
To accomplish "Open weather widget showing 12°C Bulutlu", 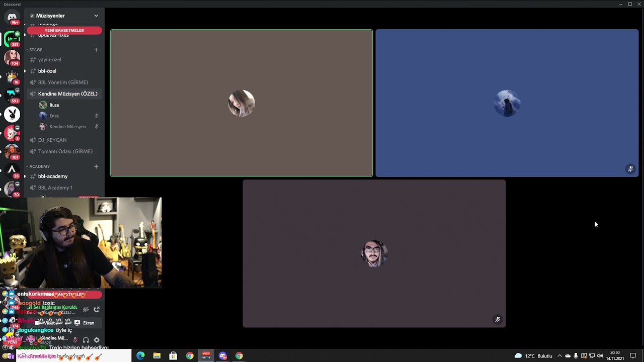I will (533, 355).
